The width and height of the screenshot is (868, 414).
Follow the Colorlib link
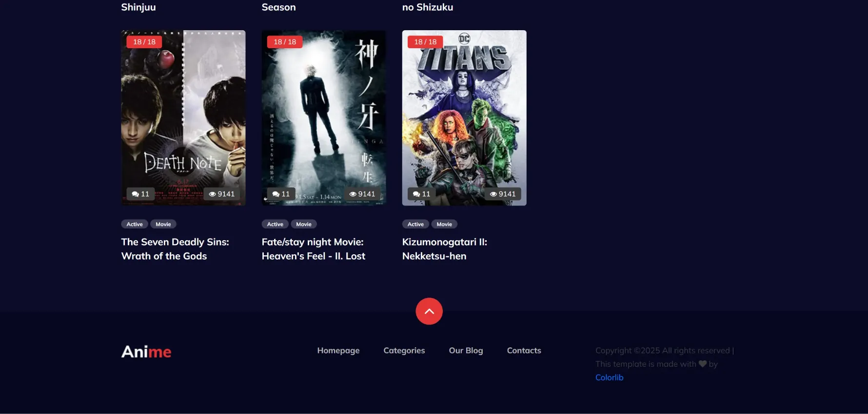pyautogui.click(x=610, y=377)
